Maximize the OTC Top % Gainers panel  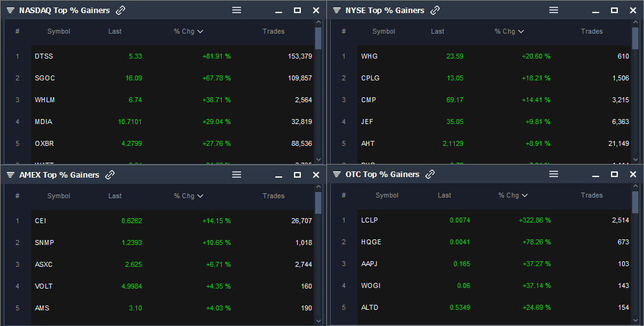click(x=615, y=174)
